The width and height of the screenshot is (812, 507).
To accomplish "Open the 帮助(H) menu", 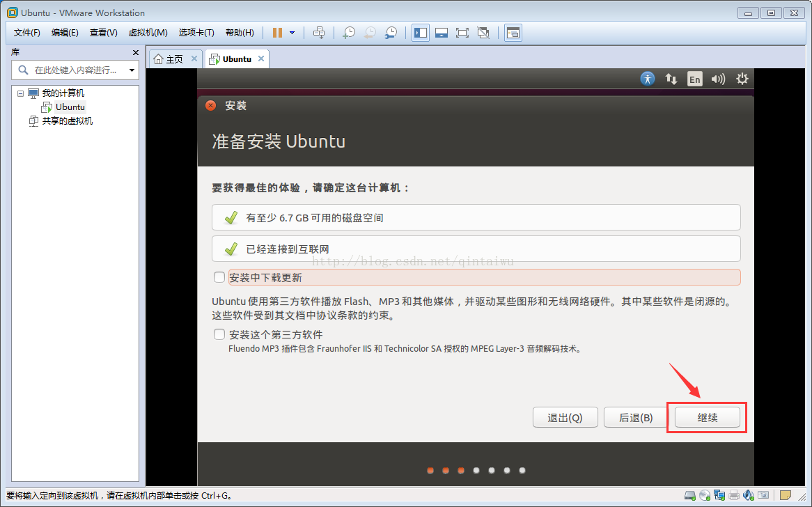I will coord(240,33).
